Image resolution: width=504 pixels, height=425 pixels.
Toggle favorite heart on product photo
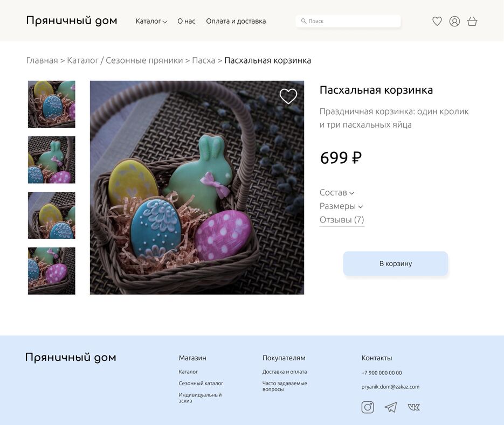pyautogui.click(x=288, y=96)
